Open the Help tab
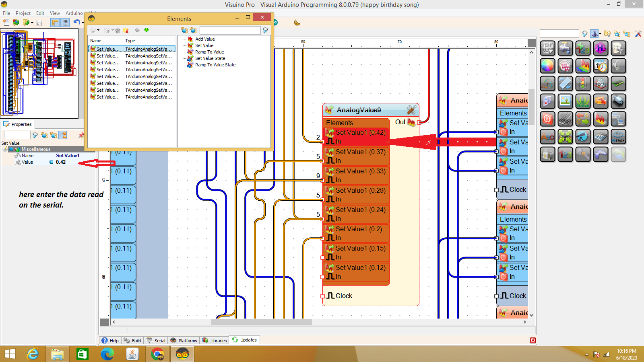 (x=110, y=340)
